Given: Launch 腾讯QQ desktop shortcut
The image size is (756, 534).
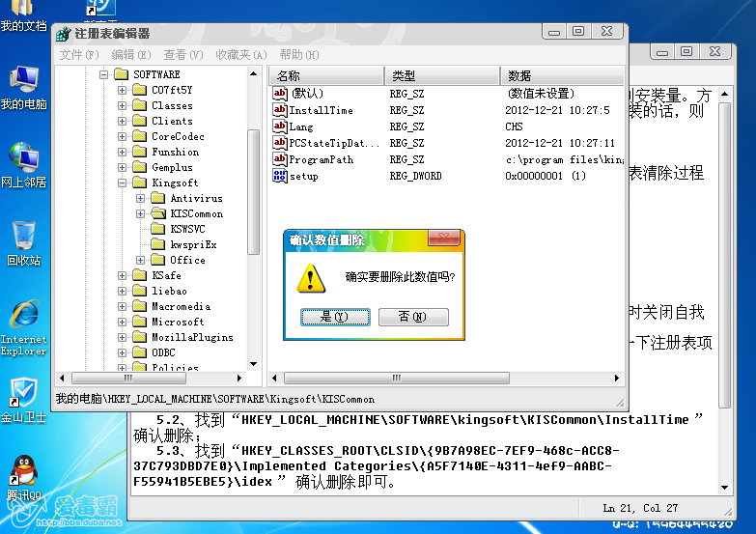Looking at the screenshot, I should [x=23, y=478].
